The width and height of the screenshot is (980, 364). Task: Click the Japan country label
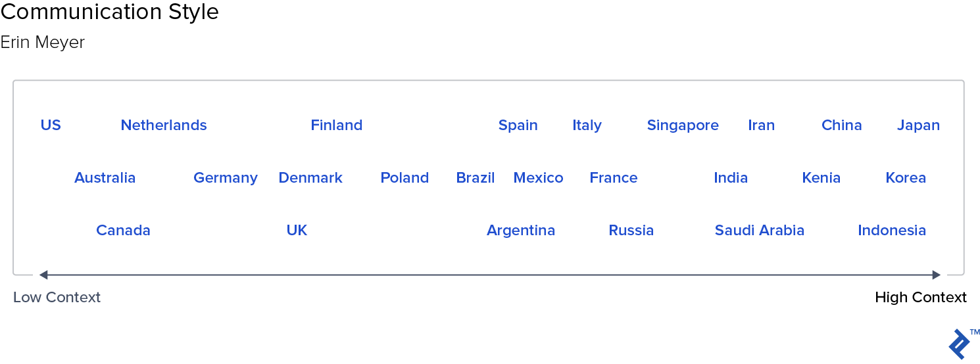[918, 125]
